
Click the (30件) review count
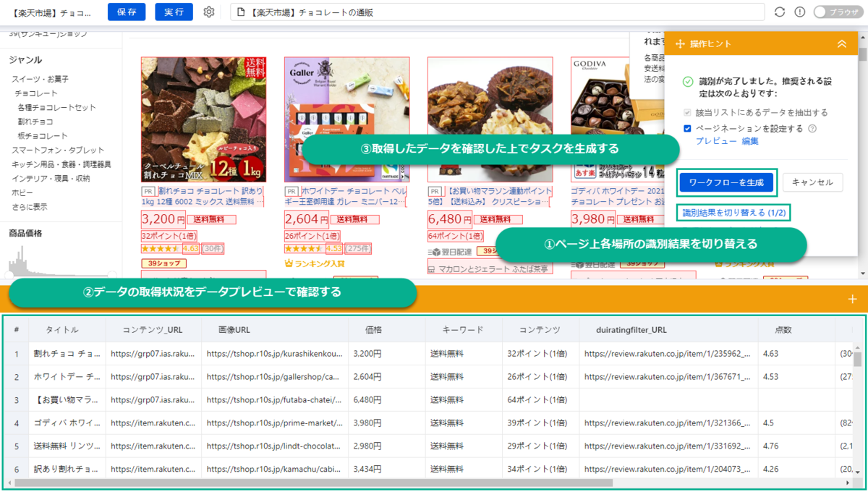point(212,248)
